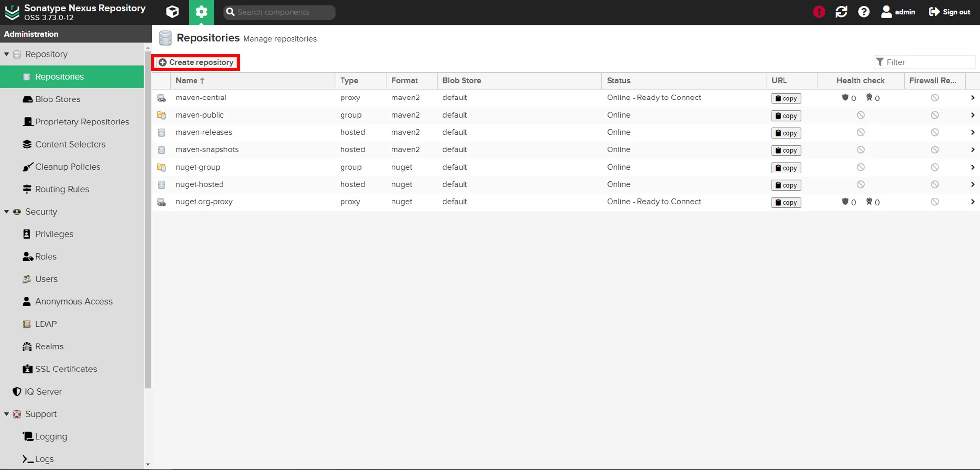Image resolution: width=980 pixels, height=470 pixels.
Task: Open Users under Security
Action: coord(40,279)
